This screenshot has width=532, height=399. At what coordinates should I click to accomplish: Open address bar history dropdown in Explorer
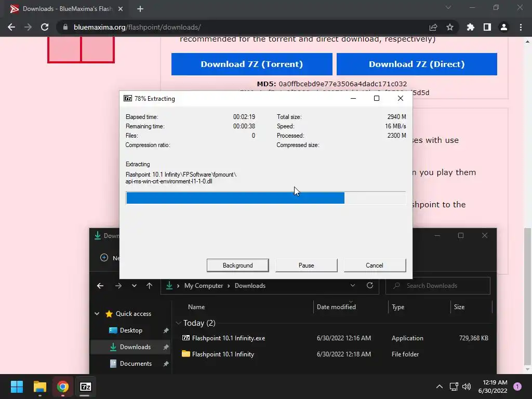pos(353,286)
